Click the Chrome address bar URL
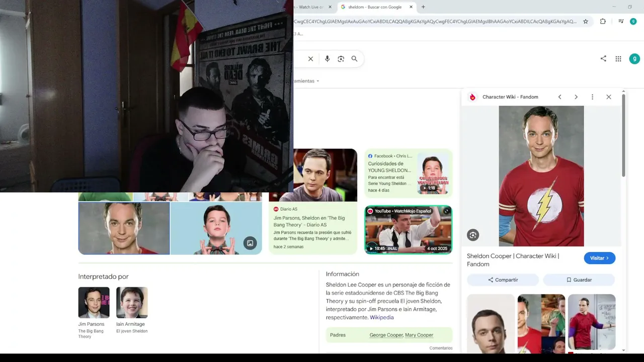The height and width of the screenshot is (362, 644). (x=435, y=22)
